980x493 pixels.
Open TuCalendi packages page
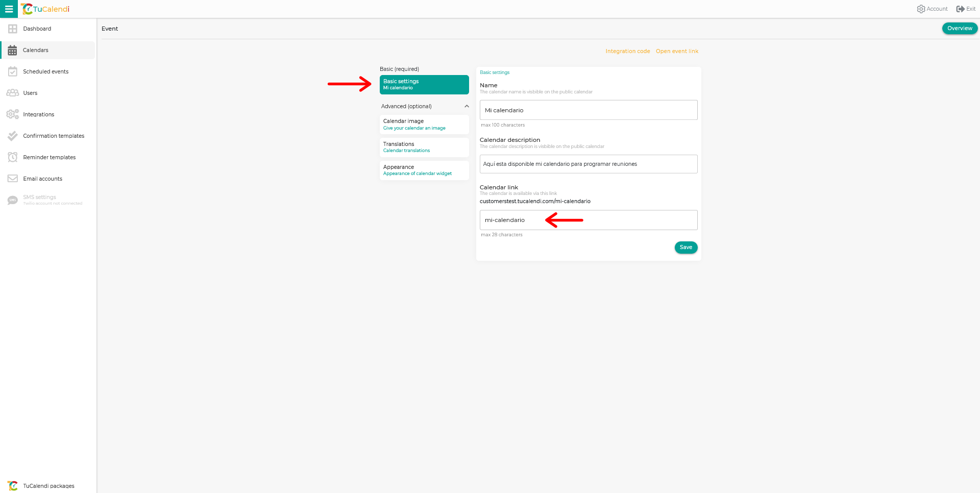[x=48, y=486]
